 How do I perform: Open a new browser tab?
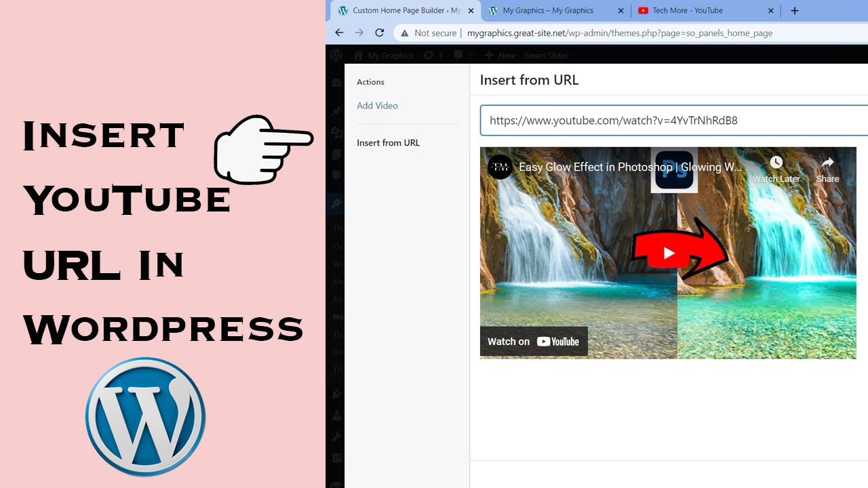click(795, 11)
